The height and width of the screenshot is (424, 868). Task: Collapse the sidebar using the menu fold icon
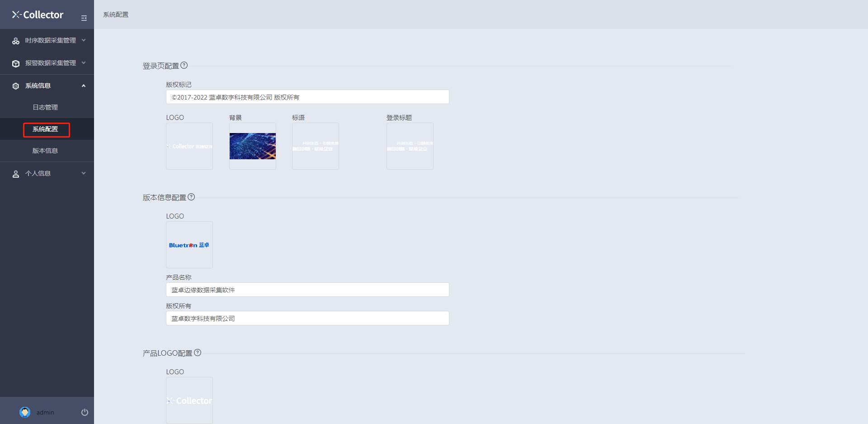click(x=84, y=18)
